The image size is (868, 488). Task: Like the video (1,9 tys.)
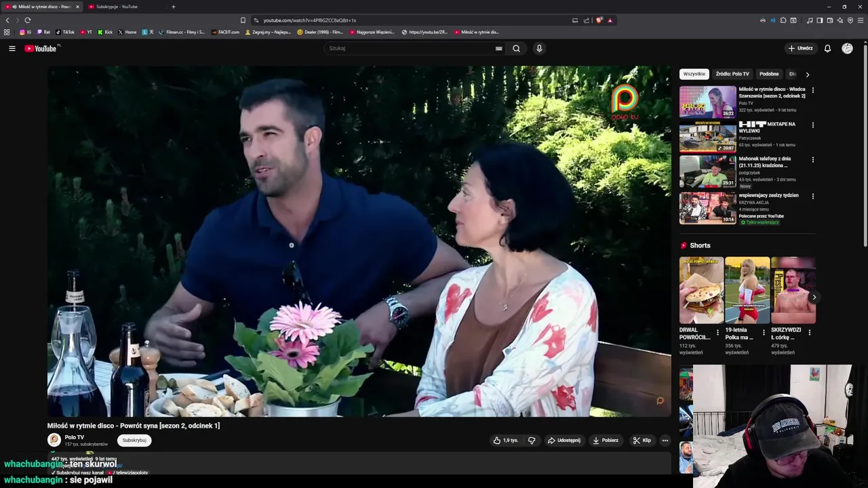[505, 440]
